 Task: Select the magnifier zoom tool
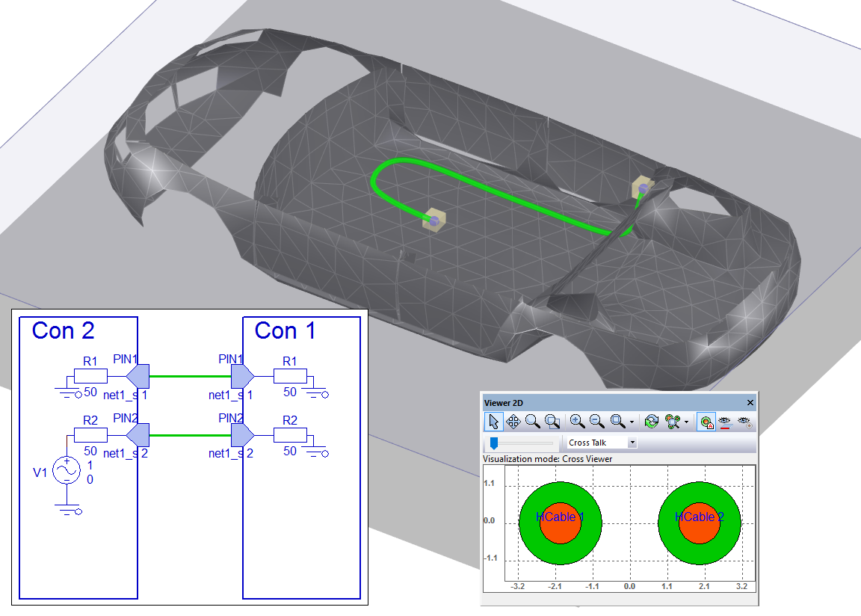532,422
